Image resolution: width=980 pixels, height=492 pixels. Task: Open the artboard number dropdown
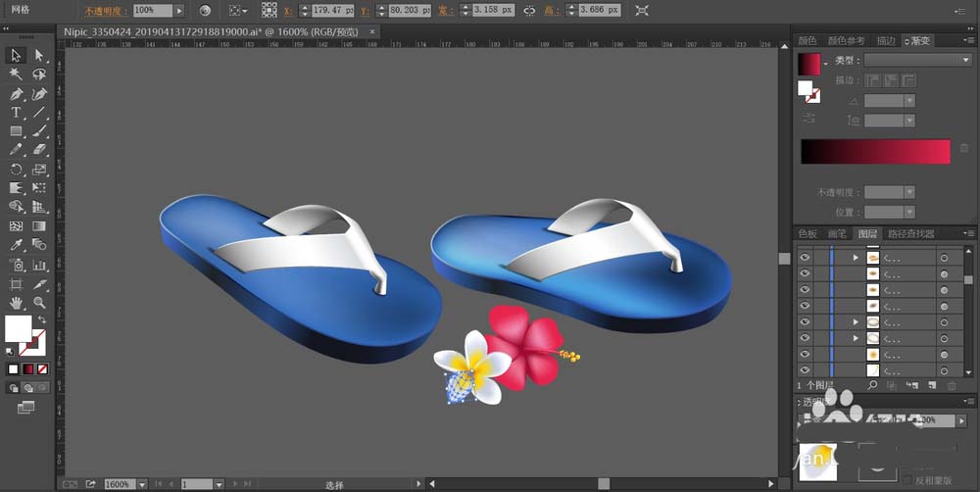tap(219, 484)
